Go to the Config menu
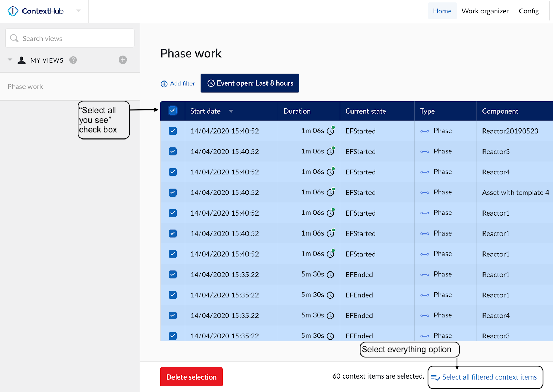Viewport: 553px width, 392px height. (x=528, y=11)
